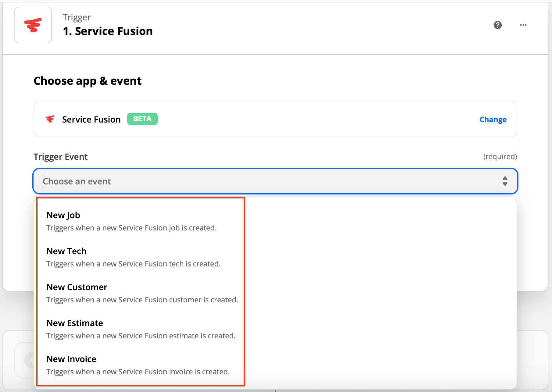Click the Trigger Event field label
Image resolution: width=552 pixels, height=392 pixels.
[60, 157]
